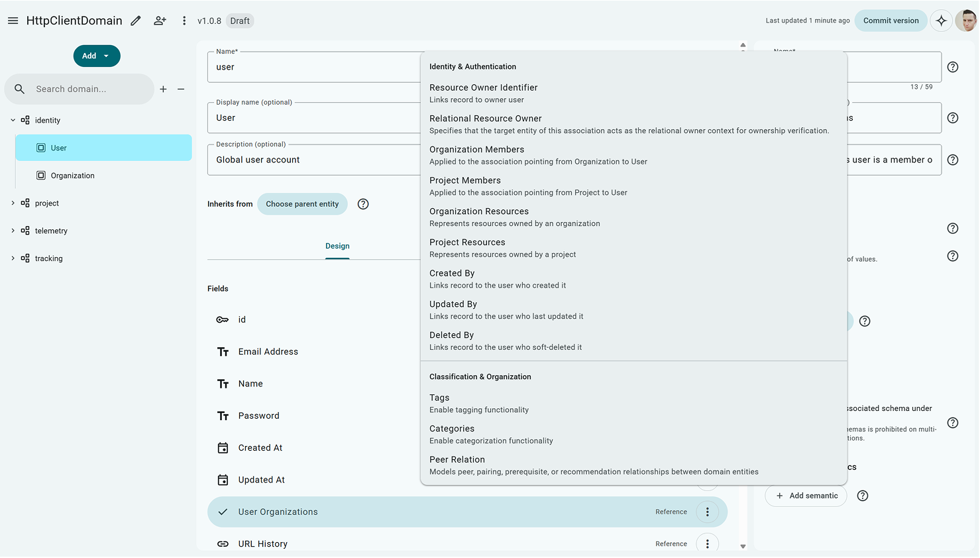
Task: Click the Created At calendar icon
Action: (223, 448)
